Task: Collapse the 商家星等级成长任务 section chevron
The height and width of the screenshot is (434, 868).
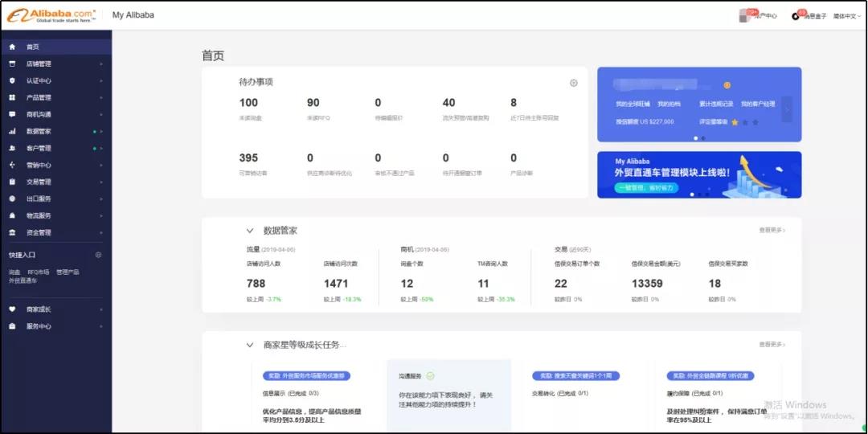Action: coord(250,345)
